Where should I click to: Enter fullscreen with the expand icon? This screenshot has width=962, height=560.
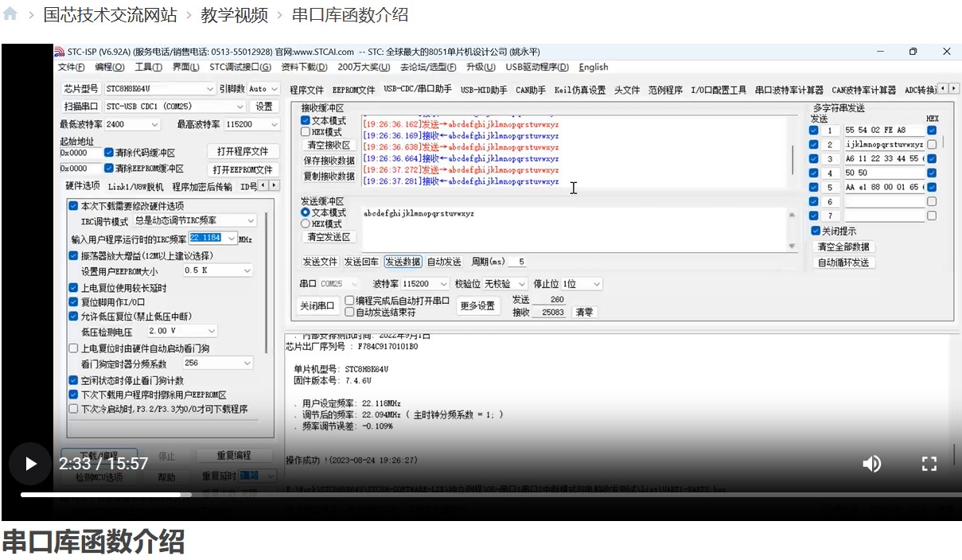click(929, 464)
